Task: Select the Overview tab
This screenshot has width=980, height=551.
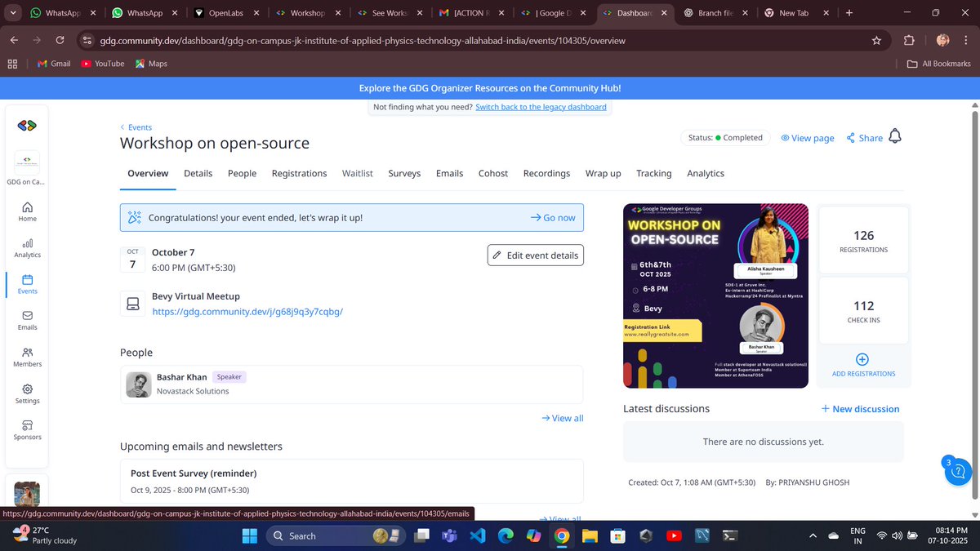Action: pyautogui.click(x=148, y=173)
